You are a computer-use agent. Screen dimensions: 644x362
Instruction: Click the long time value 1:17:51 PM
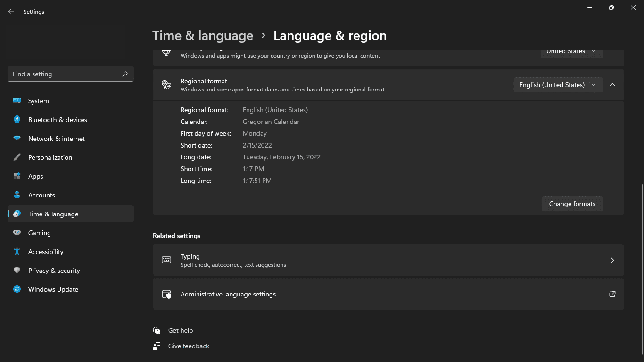[257, 181]
